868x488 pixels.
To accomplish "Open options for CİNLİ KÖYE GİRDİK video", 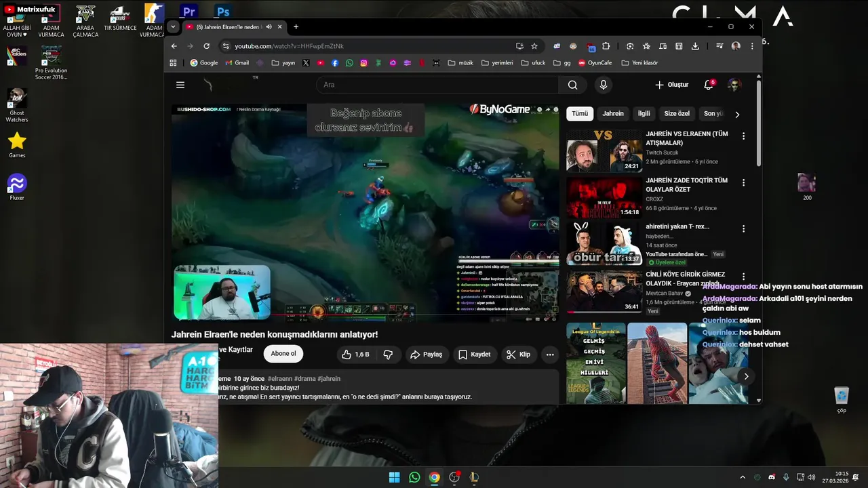I will [x=743, y=277].
